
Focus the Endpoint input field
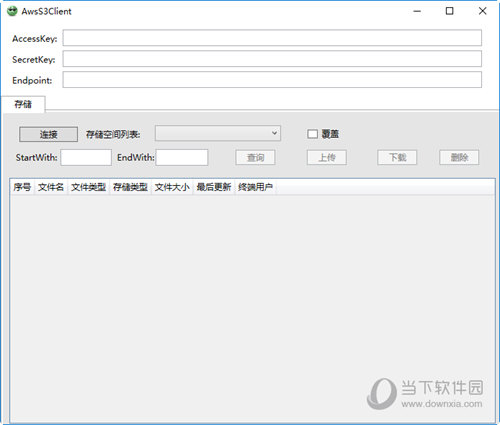272,80
